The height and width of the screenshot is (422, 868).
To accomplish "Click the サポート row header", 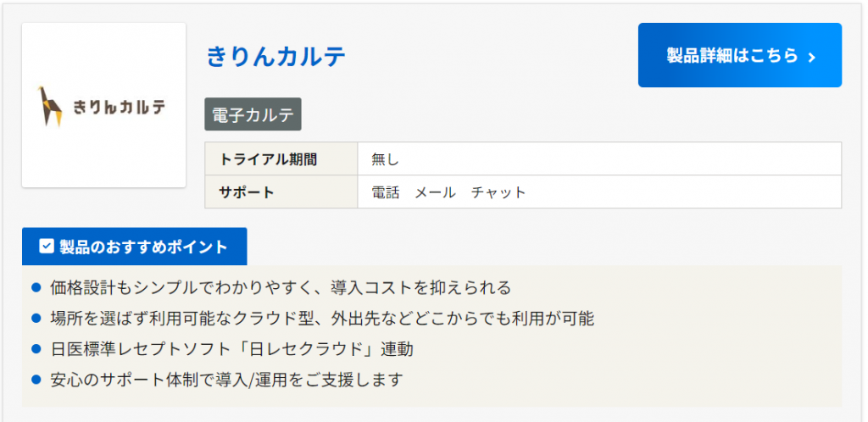I will coord(248,192).
